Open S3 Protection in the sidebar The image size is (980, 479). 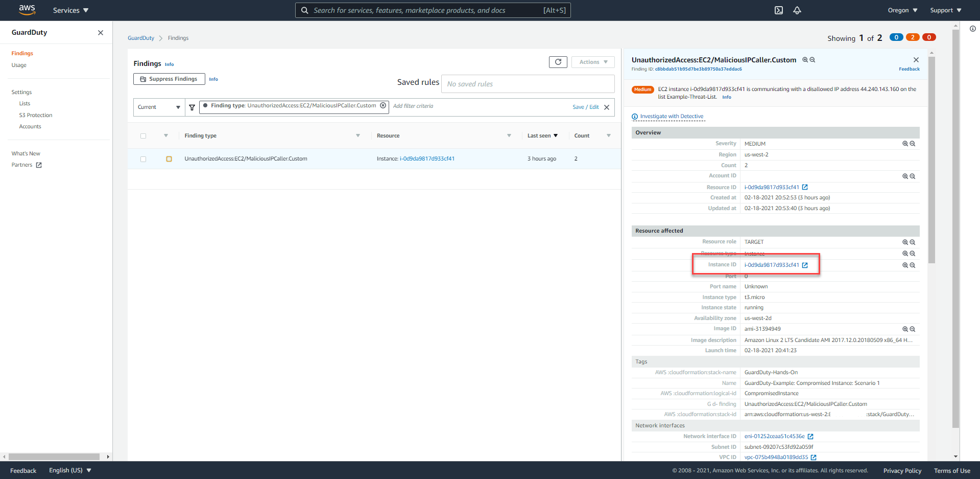click(36, 115)
